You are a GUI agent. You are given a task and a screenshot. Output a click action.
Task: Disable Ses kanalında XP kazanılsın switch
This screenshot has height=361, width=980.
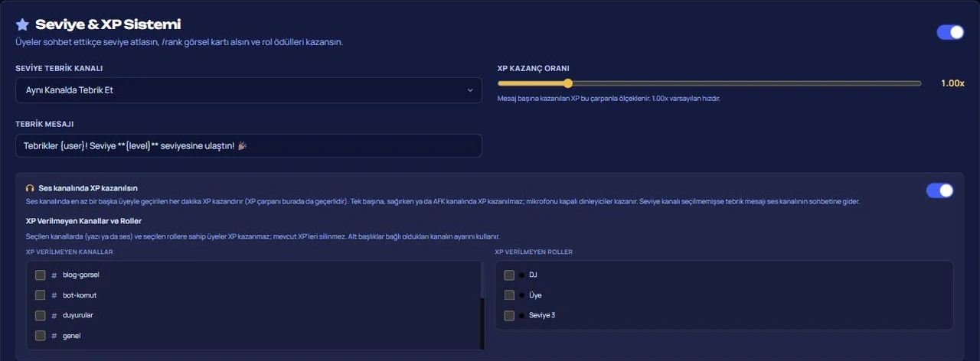tap(939, 190)
